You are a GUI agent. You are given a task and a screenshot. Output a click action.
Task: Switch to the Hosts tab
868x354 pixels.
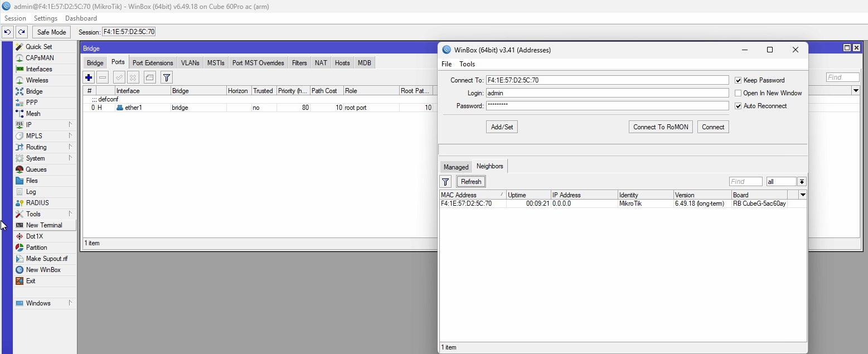(342, 63)
